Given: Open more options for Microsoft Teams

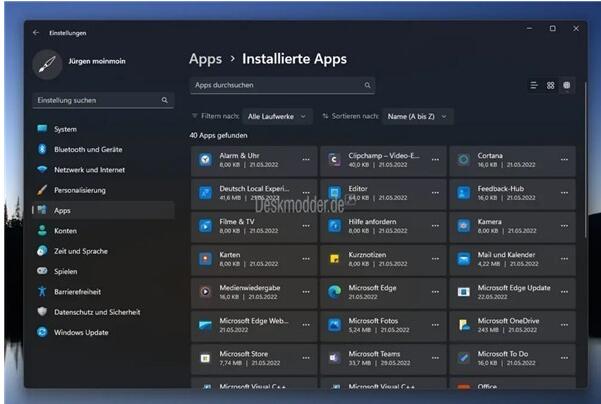Looking at the screenshot, I should click(x=435, y=358).
